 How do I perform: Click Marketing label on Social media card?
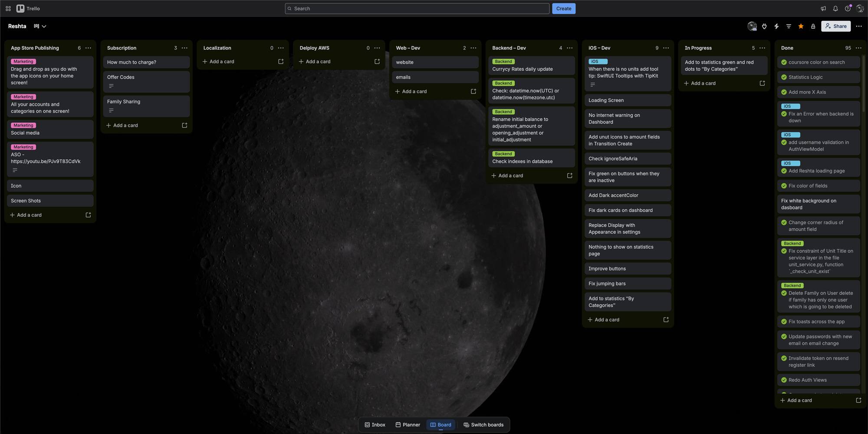pos(23,126)
